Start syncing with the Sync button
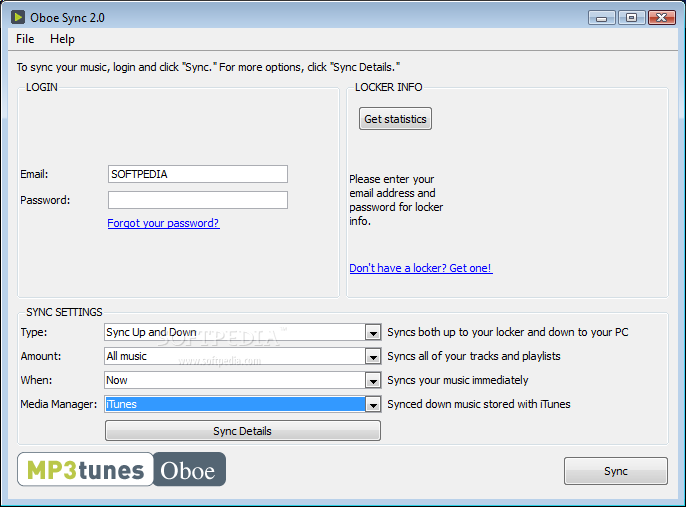The width and height of the screenshot is (686, 507). pos(616,471)
